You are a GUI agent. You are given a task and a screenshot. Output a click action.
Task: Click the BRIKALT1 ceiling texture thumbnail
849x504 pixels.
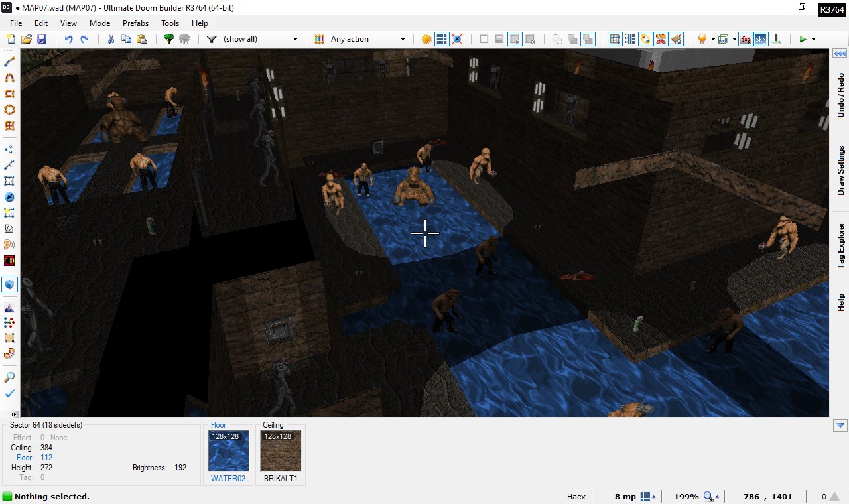pyautogui.click(x=281, y=451)
